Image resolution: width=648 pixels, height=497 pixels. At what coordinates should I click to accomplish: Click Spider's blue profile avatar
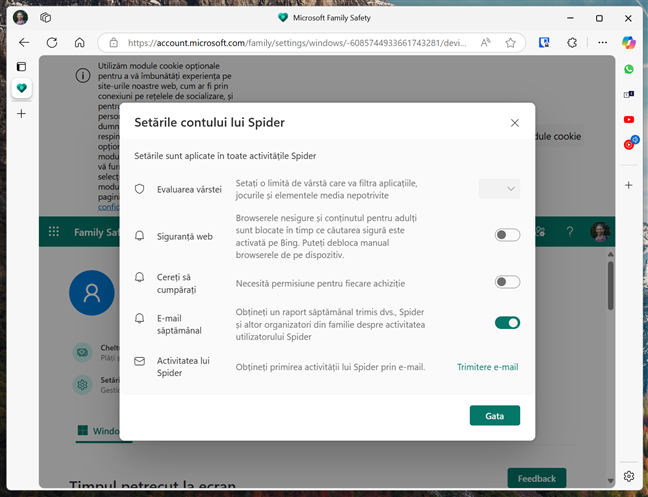click(x=92, y=293)
